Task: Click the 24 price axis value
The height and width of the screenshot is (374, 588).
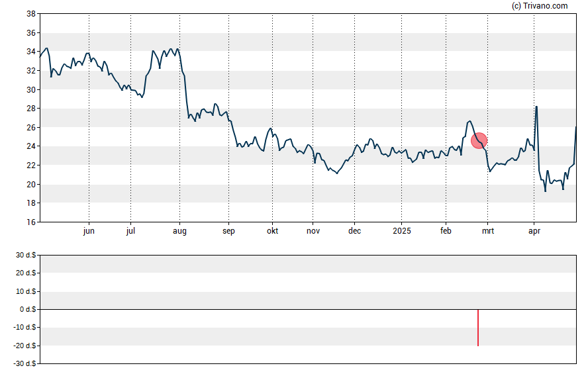Action: (x=31, y=146)
